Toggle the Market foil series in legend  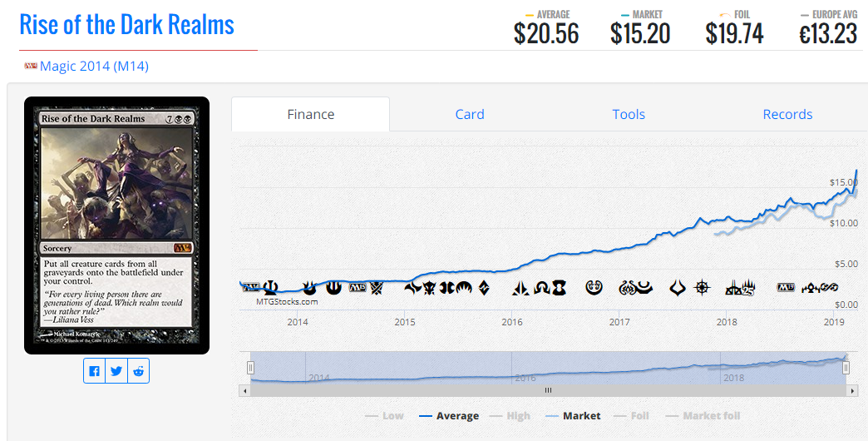tap(703, 415)
